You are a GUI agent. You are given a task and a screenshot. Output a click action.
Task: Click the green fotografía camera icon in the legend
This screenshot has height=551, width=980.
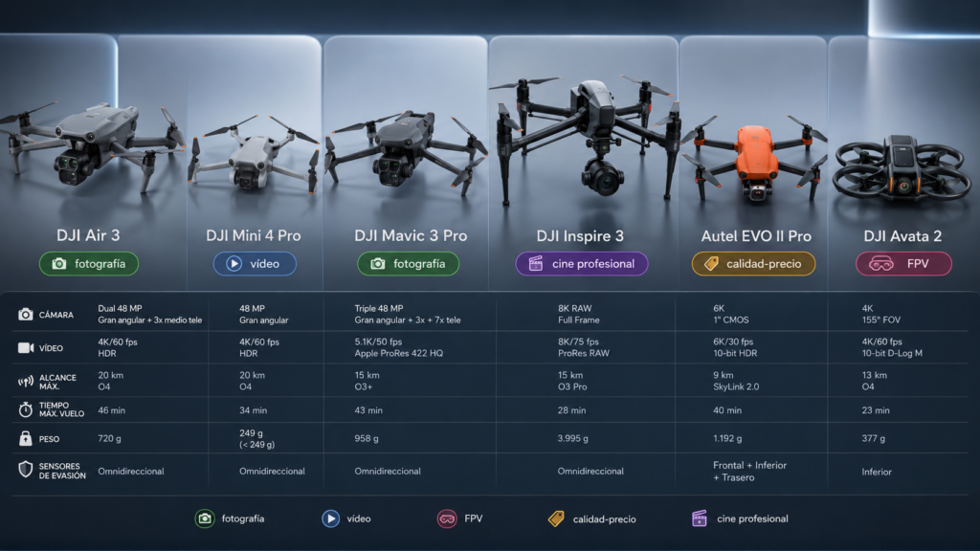pyautogui.click(x=205, y=518)
